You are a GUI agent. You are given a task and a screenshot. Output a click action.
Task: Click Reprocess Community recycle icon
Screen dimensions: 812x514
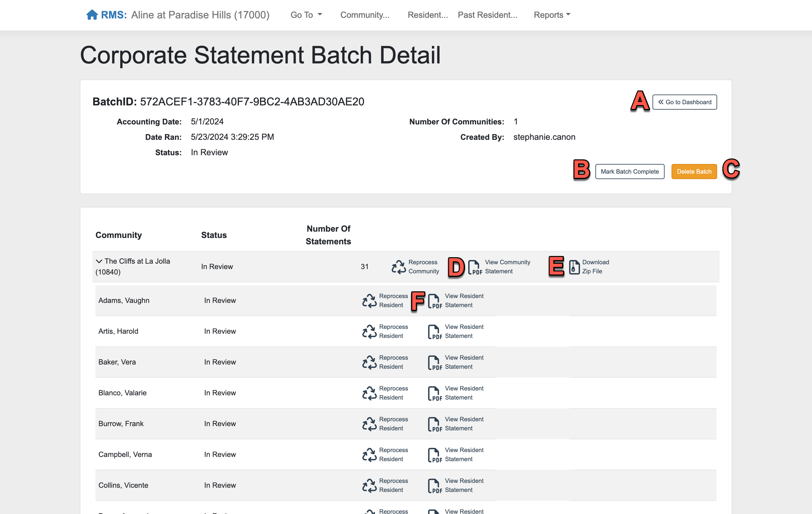pos(398,267)
